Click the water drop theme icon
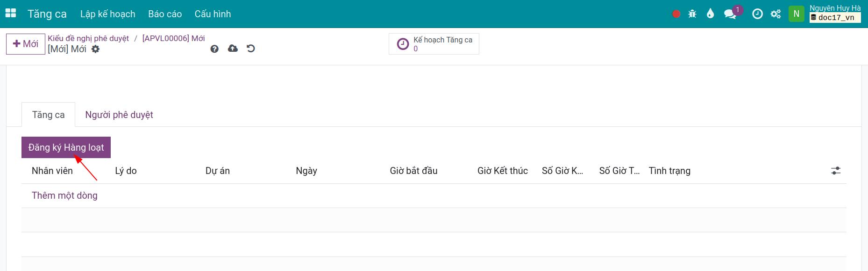The width and height of the screenshot is (868, 271). click(711, 14)
